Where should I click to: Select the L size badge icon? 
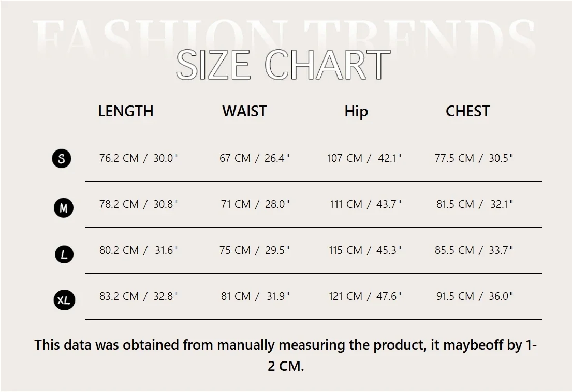(64, 254)
